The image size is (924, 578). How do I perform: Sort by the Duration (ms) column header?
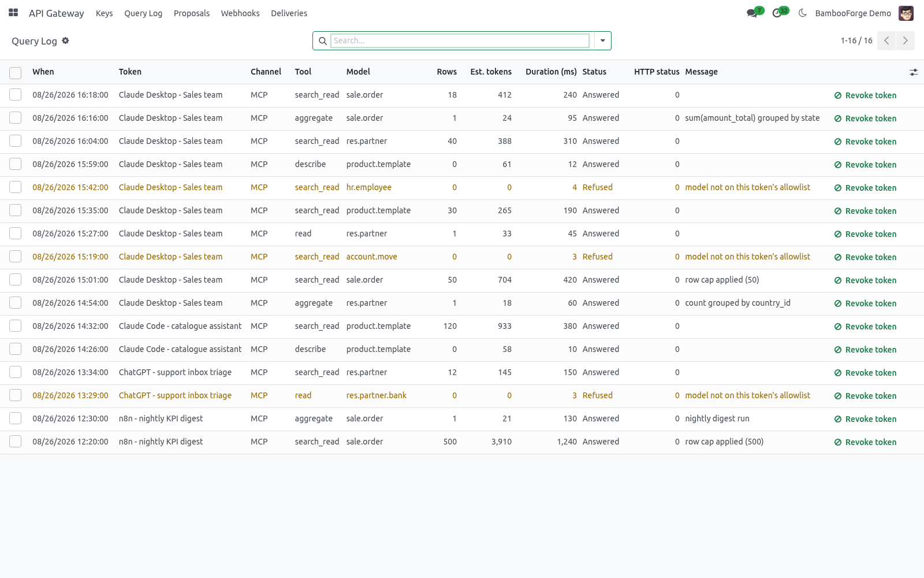[551, 72]
